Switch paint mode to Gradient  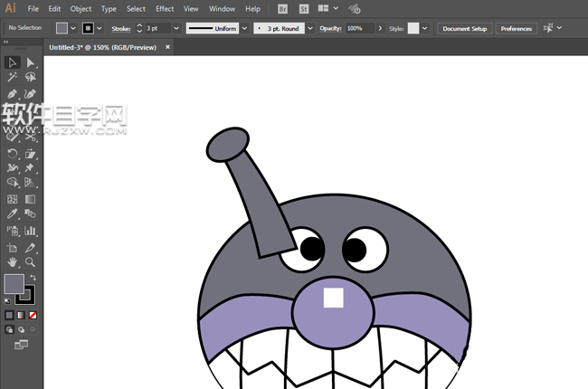[x=22, y=315]
